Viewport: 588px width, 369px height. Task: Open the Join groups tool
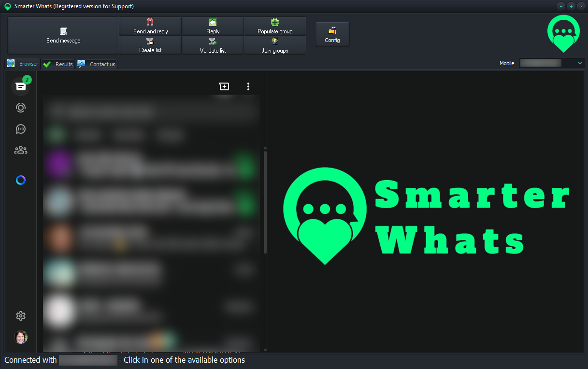tap(275, 45)
